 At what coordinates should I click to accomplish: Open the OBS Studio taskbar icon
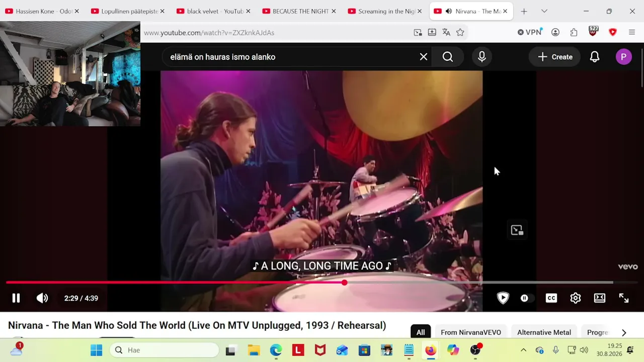pos(475,350)
